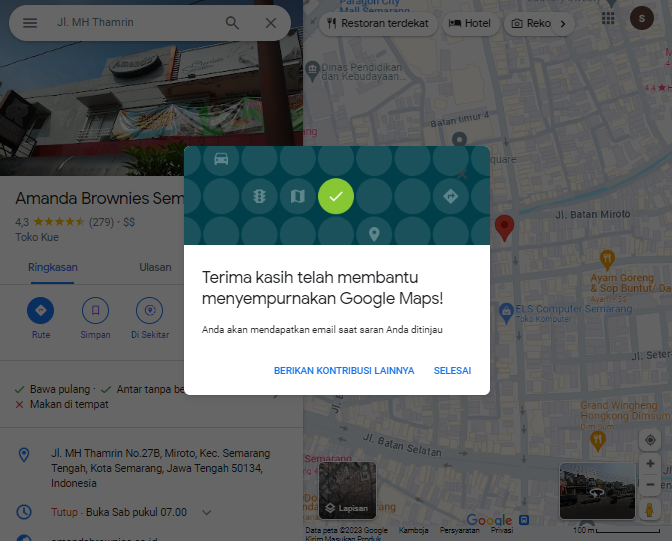Click the Dinas Pendidikan map marker
The image size is (672, 541).
pos(313,71)
